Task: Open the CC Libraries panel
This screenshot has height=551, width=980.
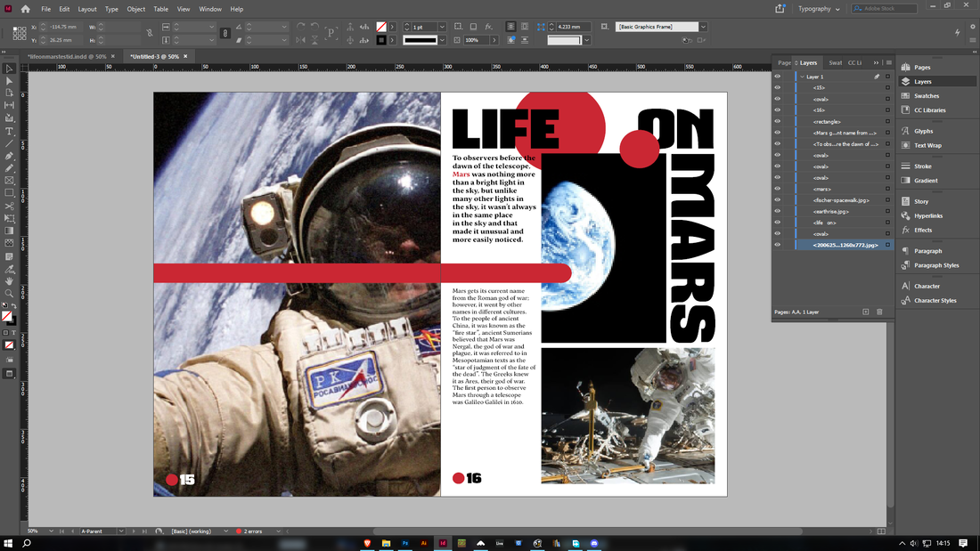Action: click(929, 110)
